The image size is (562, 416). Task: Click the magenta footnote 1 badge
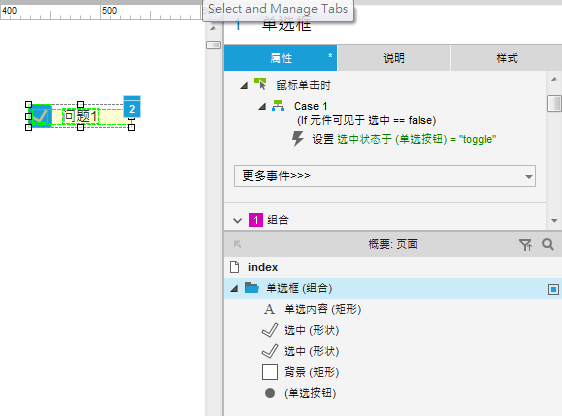pos(256,220)
